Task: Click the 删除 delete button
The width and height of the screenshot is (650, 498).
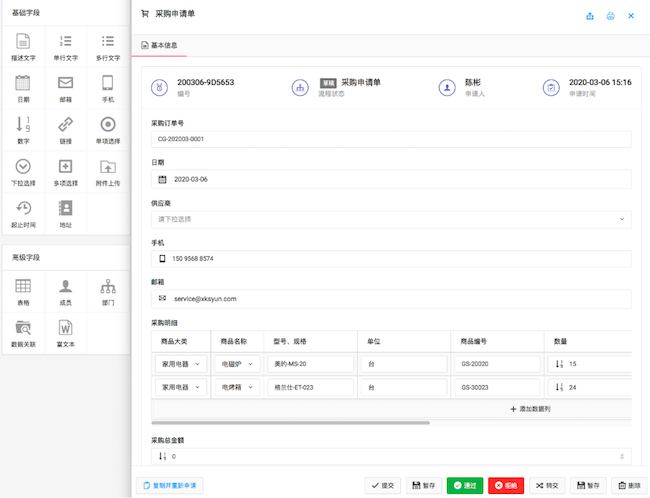Action: tap(630, 486)
